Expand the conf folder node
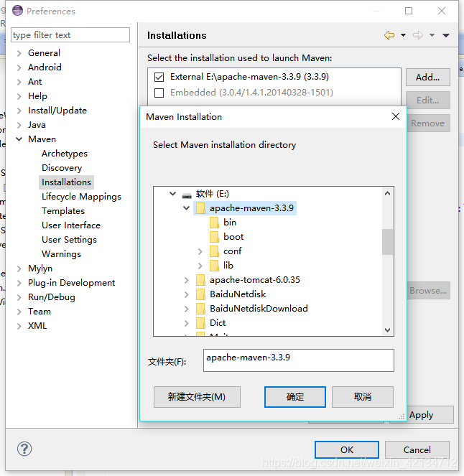This screenshot has height=476, width=464. pyautogui.click(x=200, y=251)
